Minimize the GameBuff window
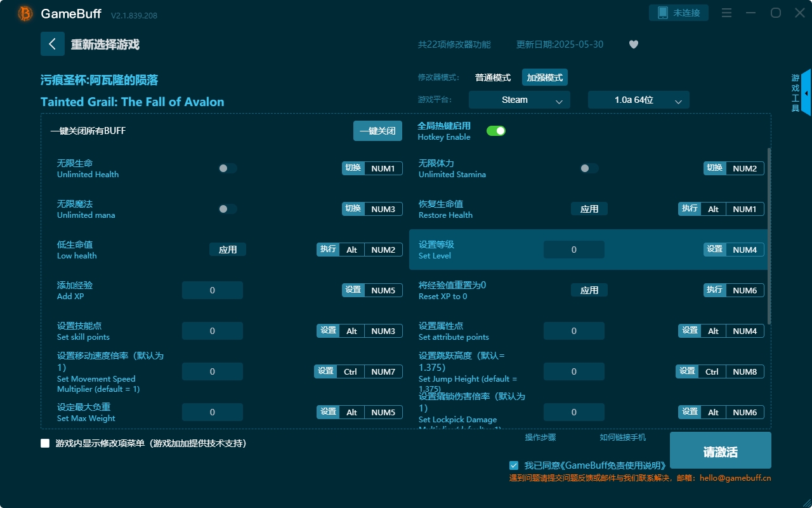This screenshot has height=508, width=812. 751,13
